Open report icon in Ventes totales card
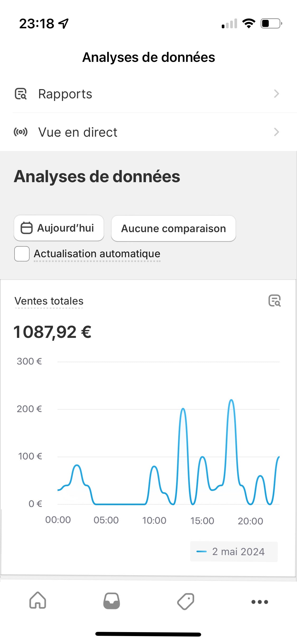Viewport: 297px width, 644px height. (x=275, y=301)
